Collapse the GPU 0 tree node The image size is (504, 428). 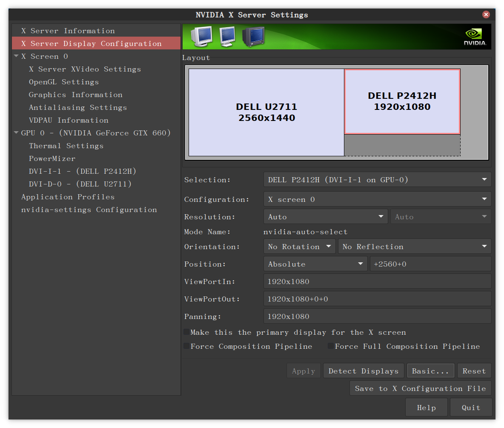pos(16,132)
